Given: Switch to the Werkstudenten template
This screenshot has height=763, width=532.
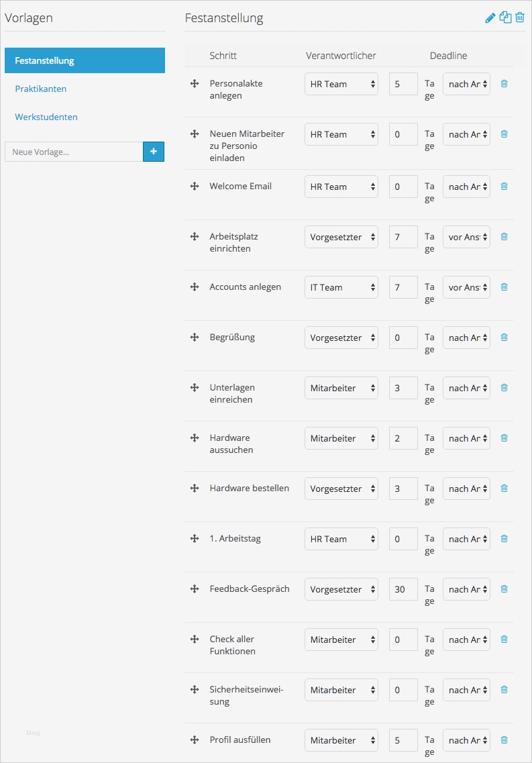Looking at the screenshot, I should [46, 117].
